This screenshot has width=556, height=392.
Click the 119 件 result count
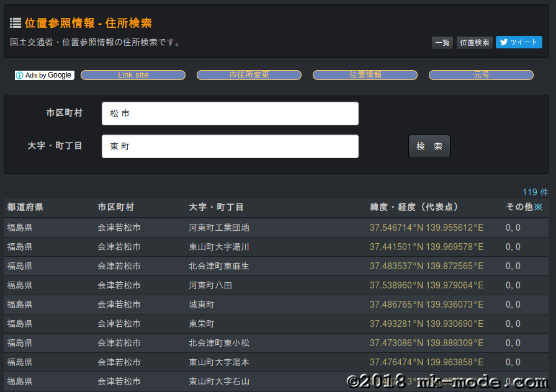click(x=535, y=192)
